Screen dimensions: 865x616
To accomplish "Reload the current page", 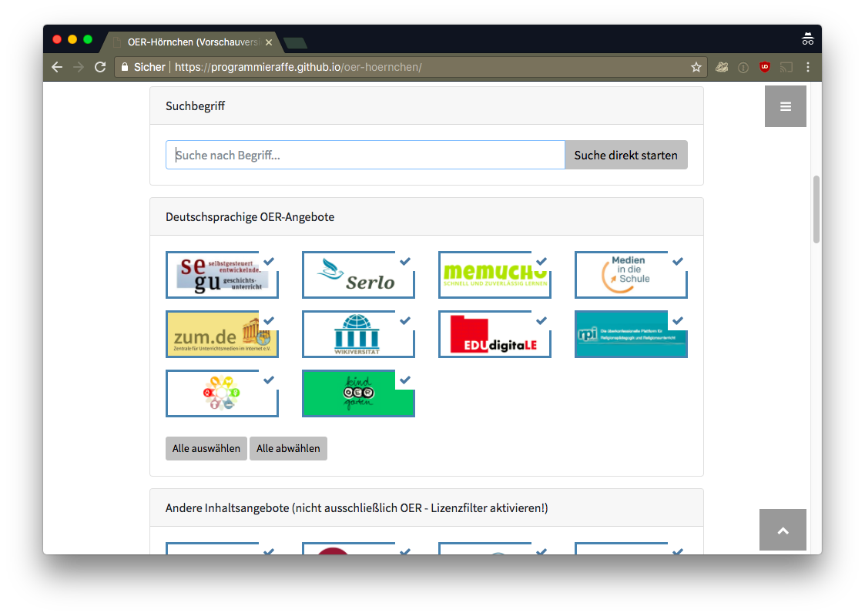I will pos(100,67).
